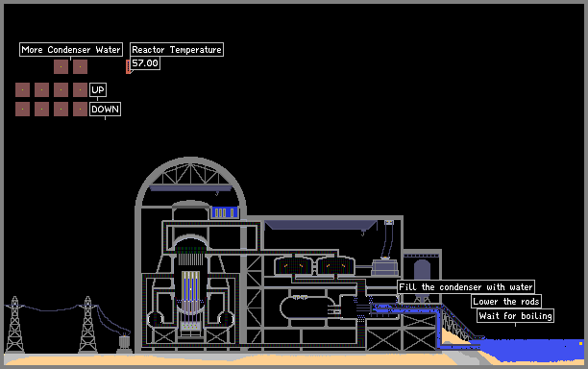Select the Reactor Temperature label
The height and width of the screenshot is (369, 588).
pyautogui.click(x=177, y=50)
